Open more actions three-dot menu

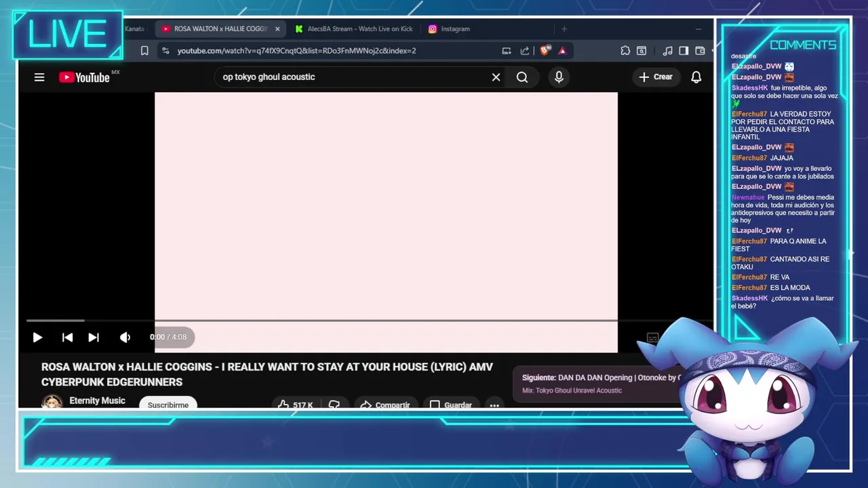coord(494,405)
